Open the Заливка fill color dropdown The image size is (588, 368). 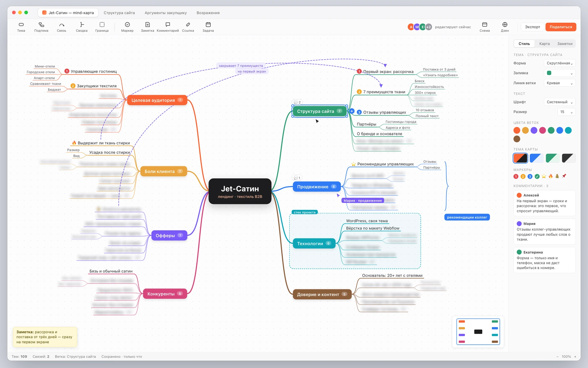(560, 73)
